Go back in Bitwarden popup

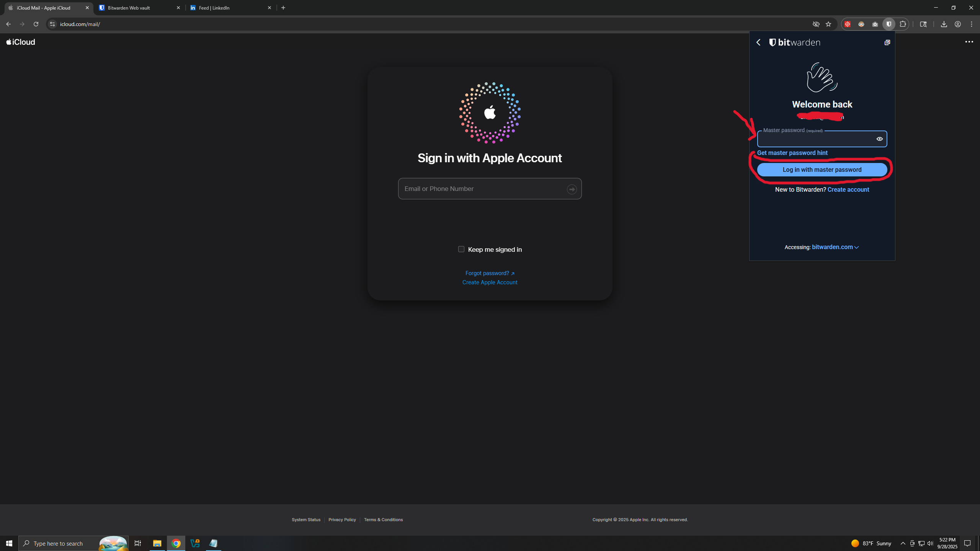tap(758, 42)
